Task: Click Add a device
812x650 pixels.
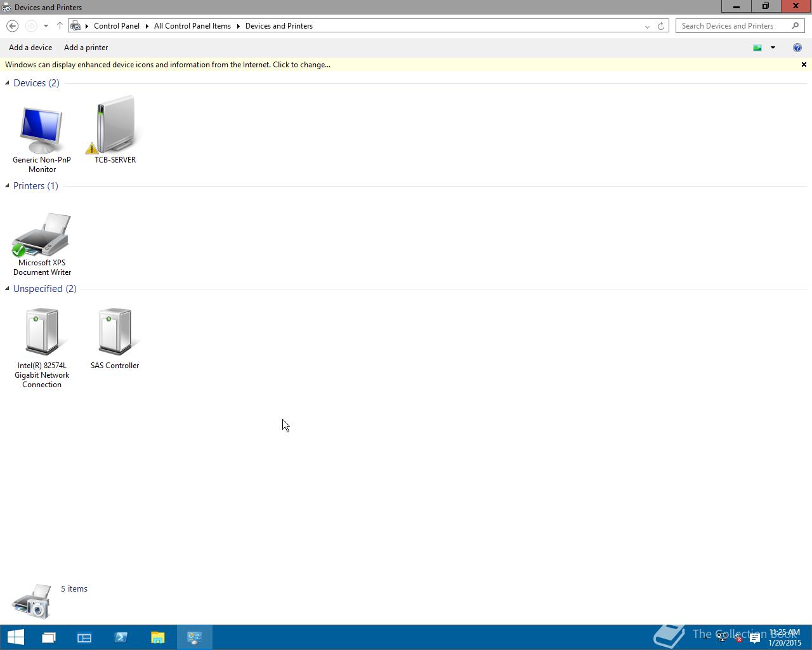Action: coord(30,48)
